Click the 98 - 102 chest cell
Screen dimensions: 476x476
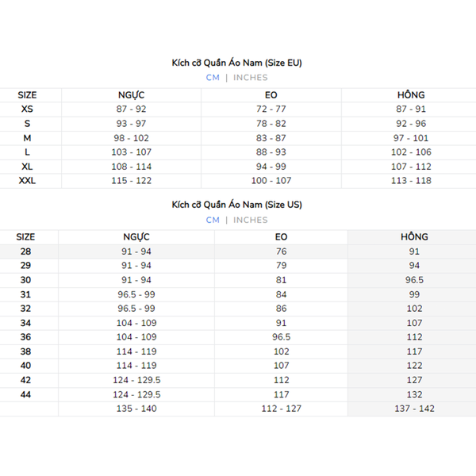click(131, 138)
